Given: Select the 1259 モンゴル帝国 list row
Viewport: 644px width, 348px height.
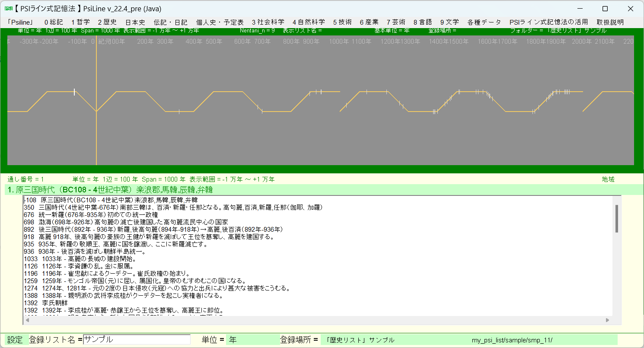Looking at the screenshot, I should [318, 281].
